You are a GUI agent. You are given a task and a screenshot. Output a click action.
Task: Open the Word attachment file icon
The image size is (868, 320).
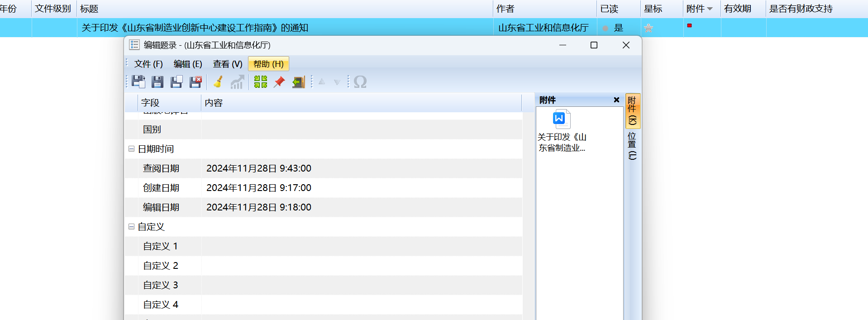[x=562, y=119]
